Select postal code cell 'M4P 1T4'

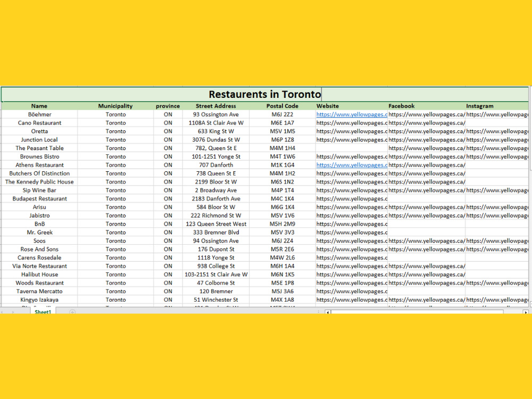coord(282,190)
